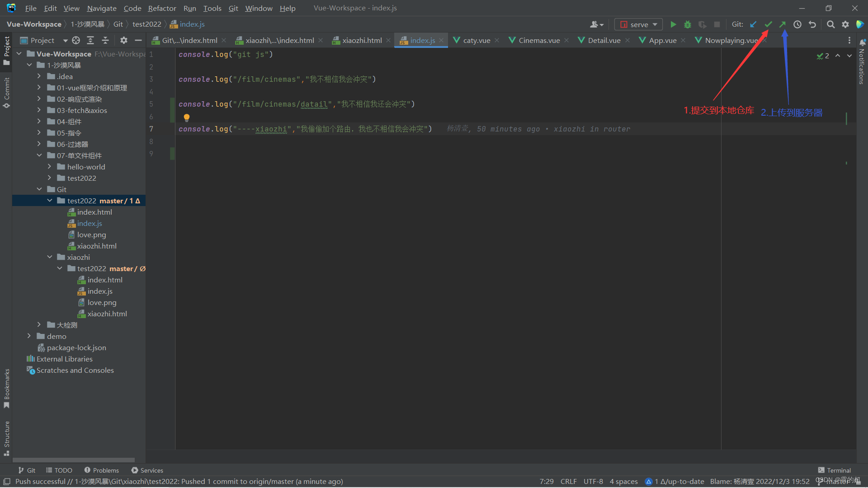Open Git Show History clock icon
868x488 pixels.
[797, 24]
